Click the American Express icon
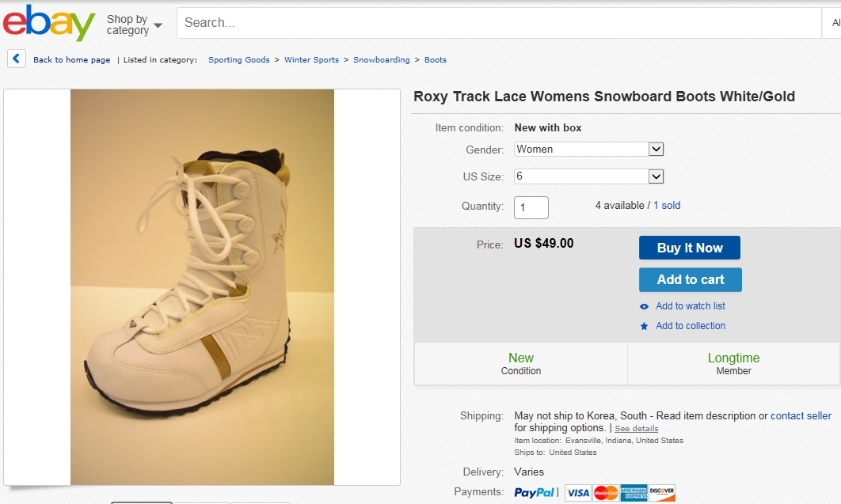 pyautogui.click(x=634, y=493)
